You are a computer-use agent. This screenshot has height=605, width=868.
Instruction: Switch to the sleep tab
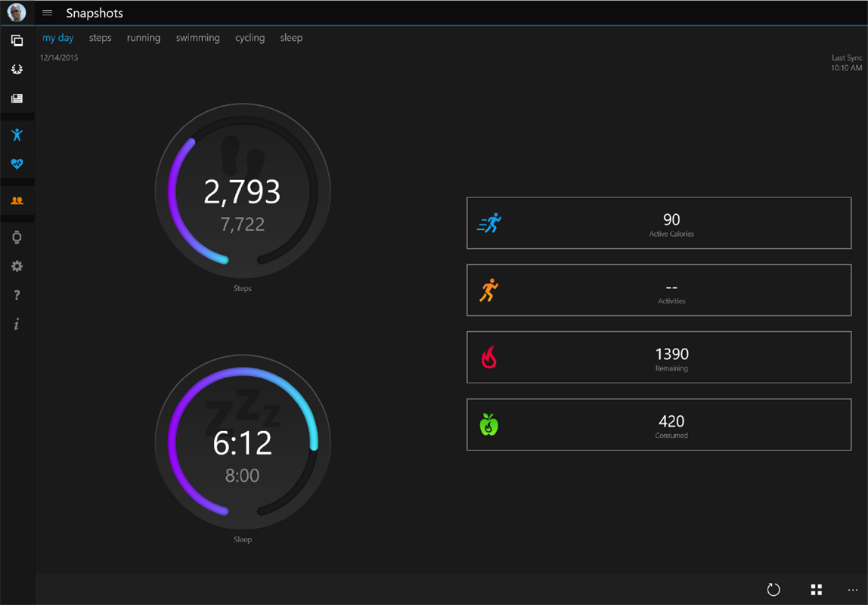click(291, 37)
